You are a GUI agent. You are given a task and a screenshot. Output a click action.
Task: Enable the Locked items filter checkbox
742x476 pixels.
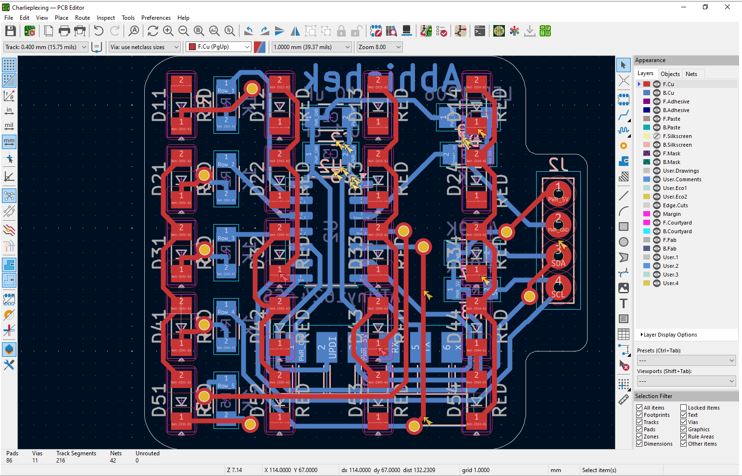pyautogui.click(x=683, y=407)
